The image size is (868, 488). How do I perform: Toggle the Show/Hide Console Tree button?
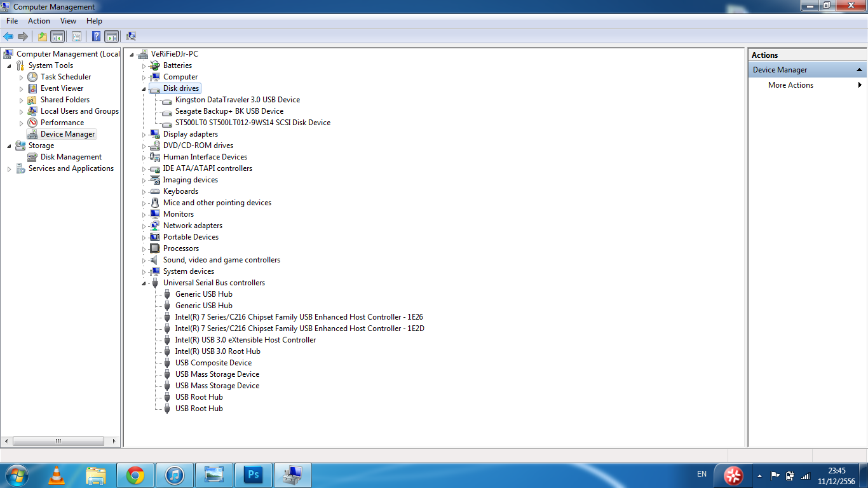click(x=57, y=36)
